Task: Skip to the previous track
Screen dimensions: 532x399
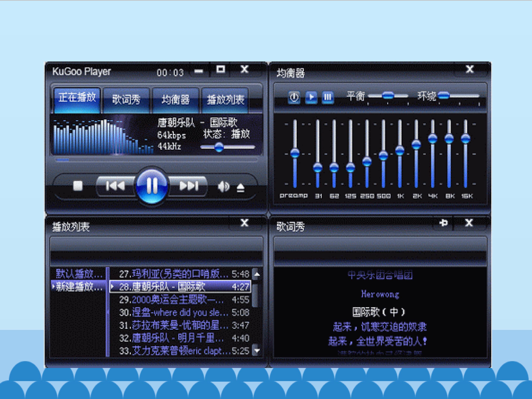Action: [x=116, y=186]
